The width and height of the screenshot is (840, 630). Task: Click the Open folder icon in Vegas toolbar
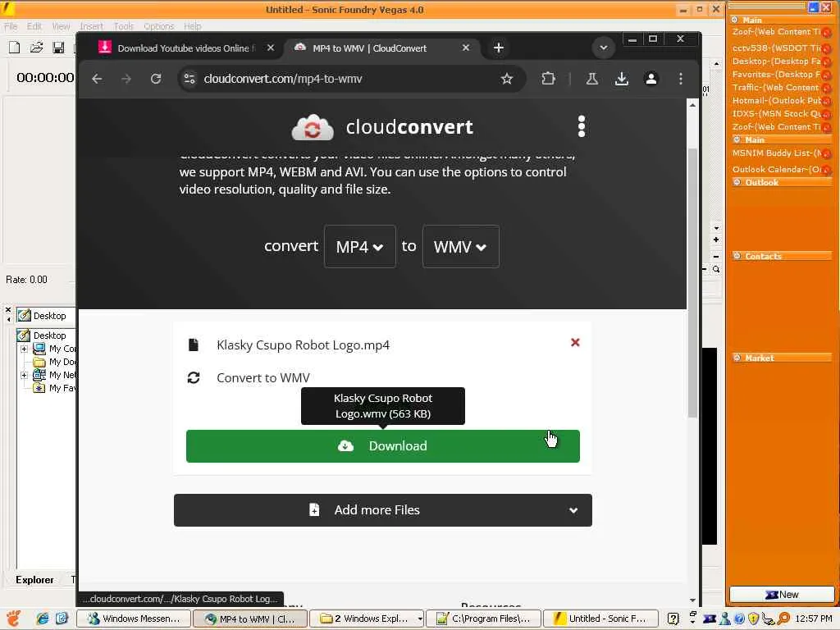(36, 48)
